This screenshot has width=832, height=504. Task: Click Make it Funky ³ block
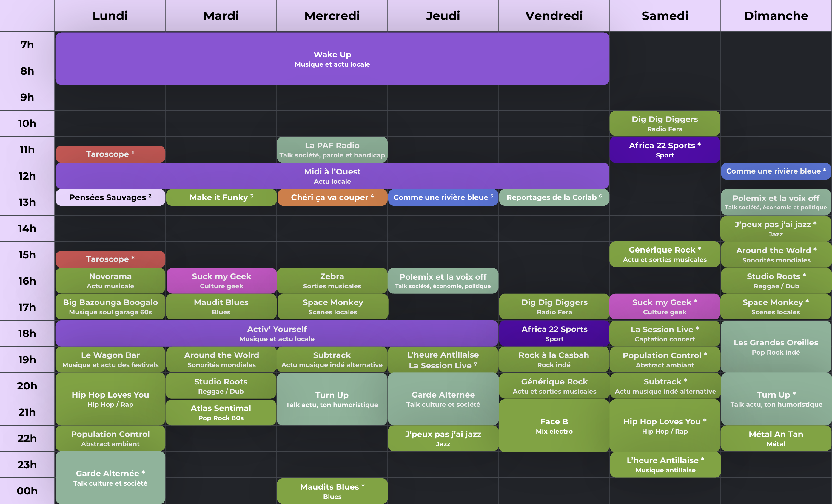click(x=221, y=197)
